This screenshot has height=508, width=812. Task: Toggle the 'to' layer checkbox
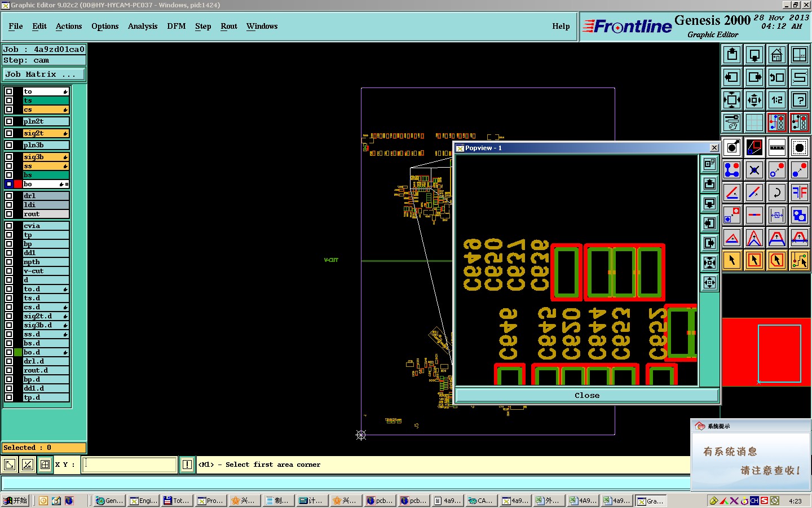pyautogui.click(x=9, y=91)
